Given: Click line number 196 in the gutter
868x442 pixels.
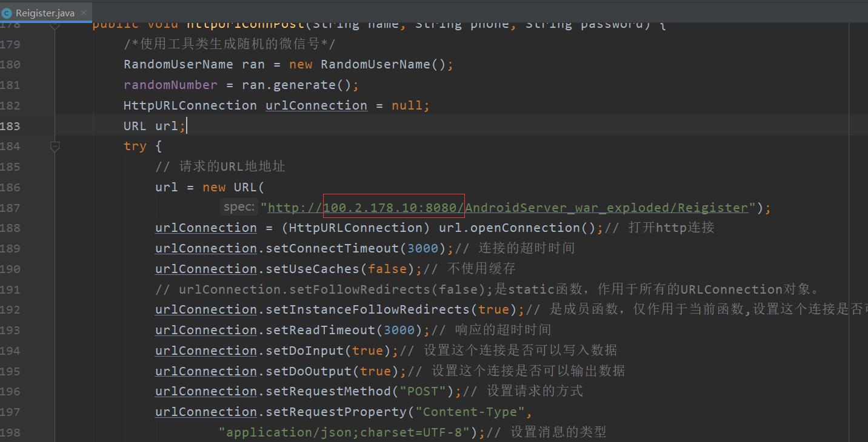Looking at the screenshot, I should [x=10, y=392].
